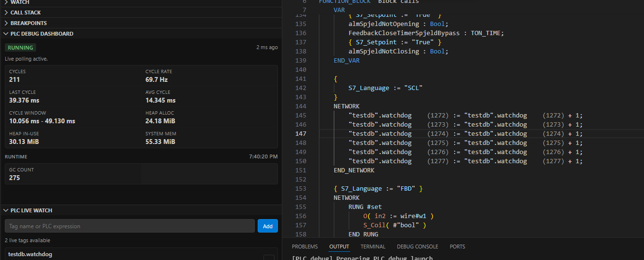Screen dimensions: 644x260
Task: Click the avg cycle value 14.345 ms
Action: 160,100
